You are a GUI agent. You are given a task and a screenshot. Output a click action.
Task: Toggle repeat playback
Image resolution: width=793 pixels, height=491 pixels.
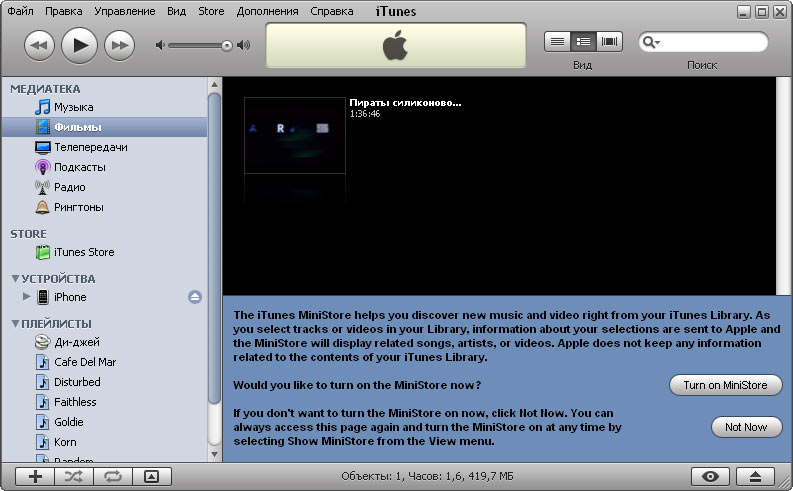(x=113, y=476)
